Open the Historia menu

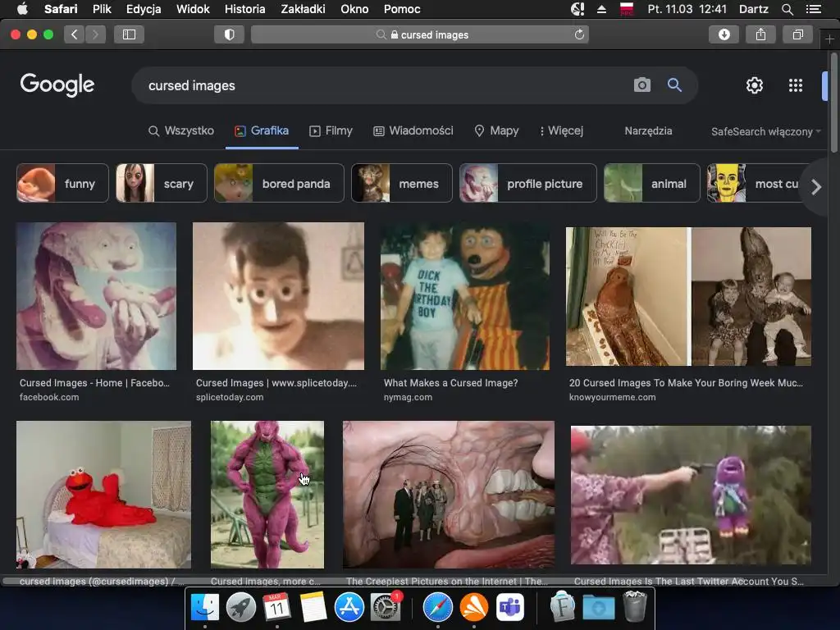click(x=244, y=9)
